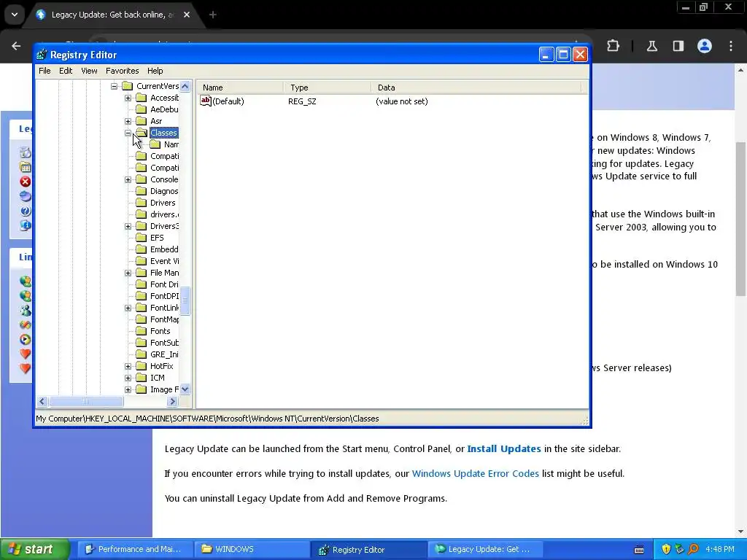This screenshot has height=560, width=747.
Task: Click the Windows Media Player sidebar icon
Action: coord(26,340)
